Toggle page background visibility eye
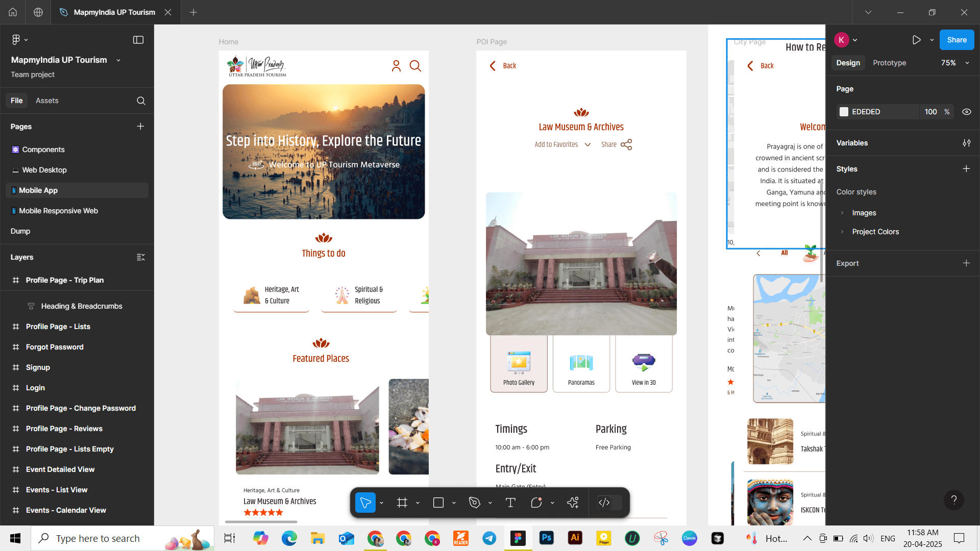The height and width of the screenshot is (551, 980). pos(966,112)
